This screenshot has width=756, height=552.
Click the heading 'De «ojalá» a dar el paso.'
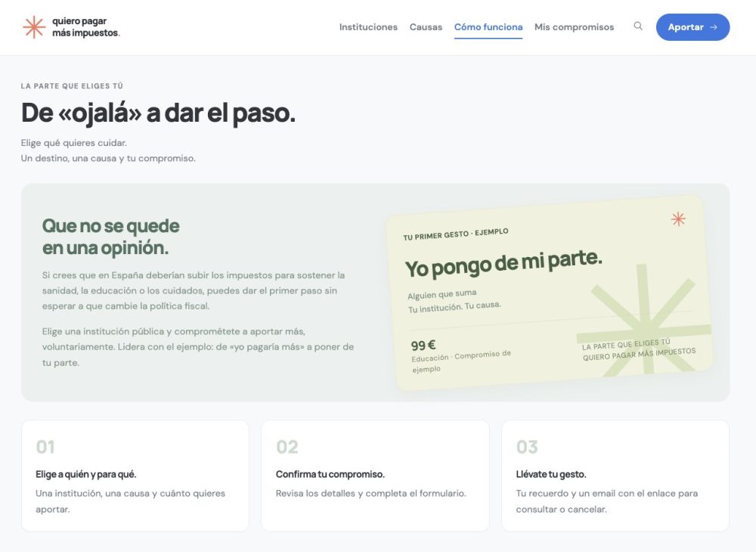click(x=158, y=113)
